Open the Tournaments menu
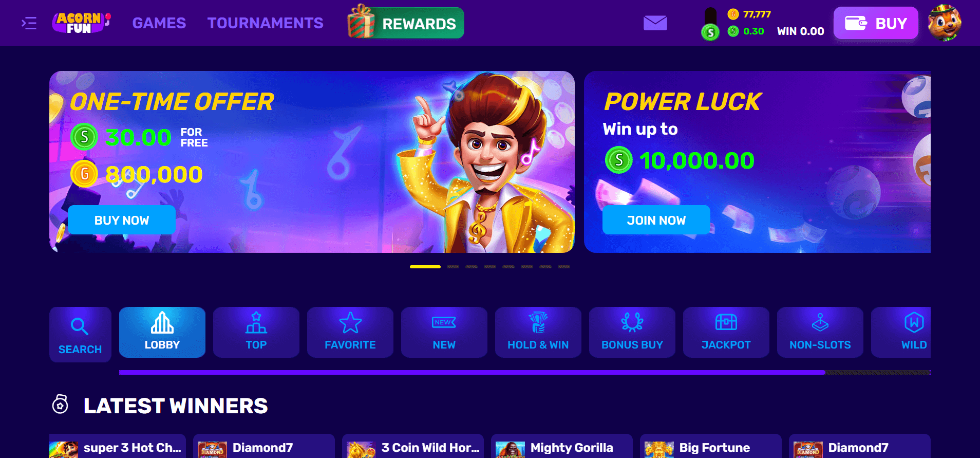 [x=266, y=23]
